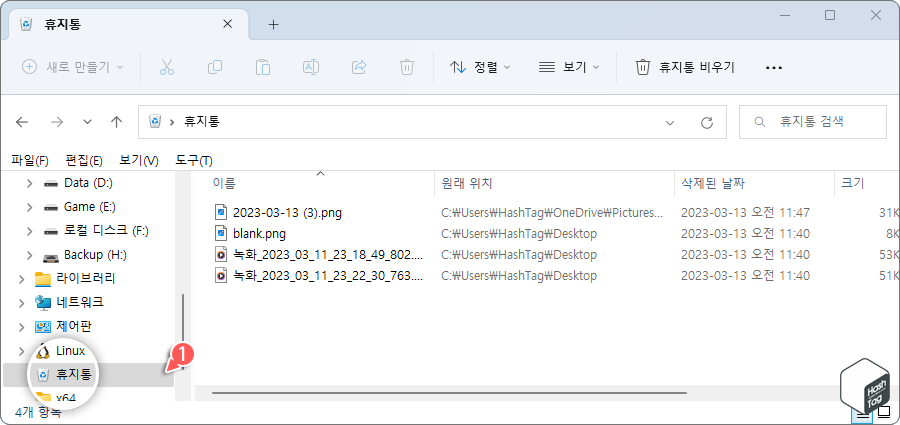Close the 휴지통 tab
The width and height of the screenshot is (900, 425).
click(228, 24)
